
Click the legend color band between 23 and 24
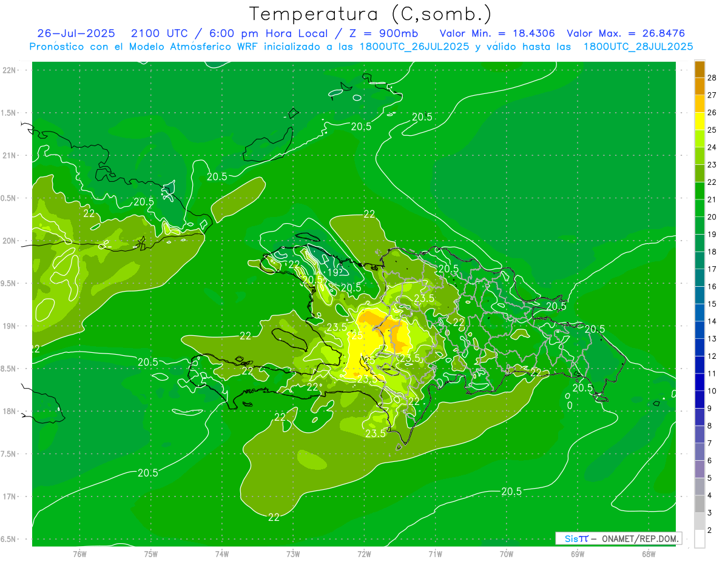(x=699, y=156)
